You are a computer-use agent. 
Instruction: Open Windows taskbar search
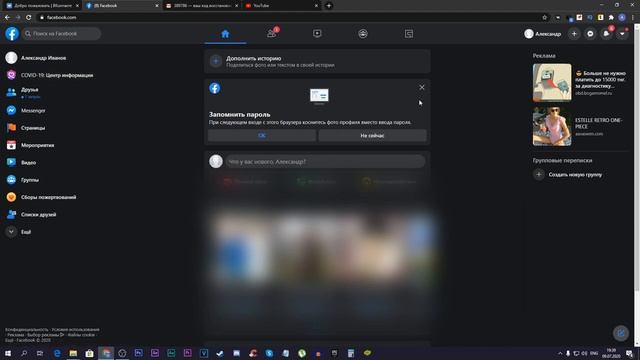pyautogui.click(x=24, y=353)
